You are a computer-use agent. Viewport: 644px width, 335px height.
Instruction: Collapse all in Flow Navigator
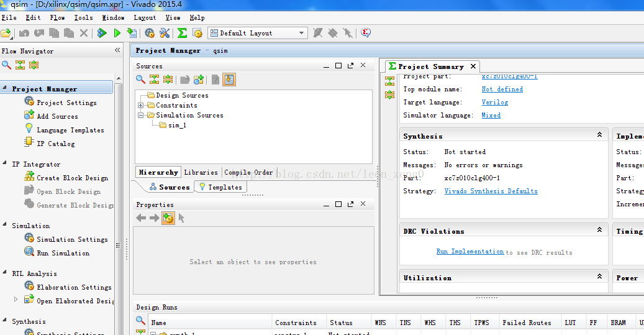pyautogui.click(x=20, y=65)
